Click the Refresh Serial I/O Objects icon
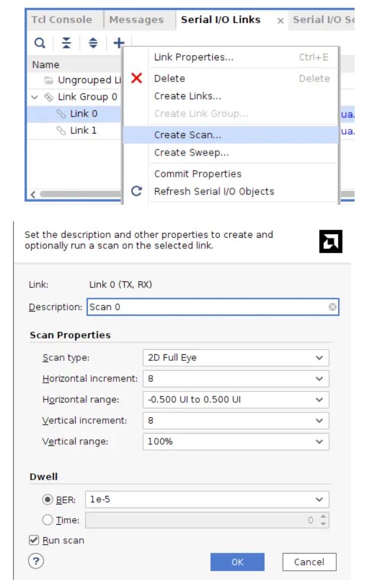 pos(137,192)
